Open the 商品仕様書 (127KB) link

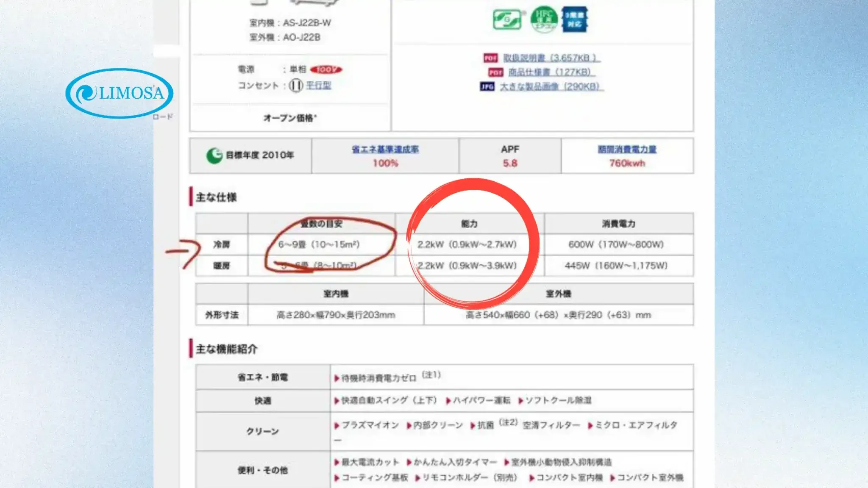pyautogui.click(x=551, y=72)
